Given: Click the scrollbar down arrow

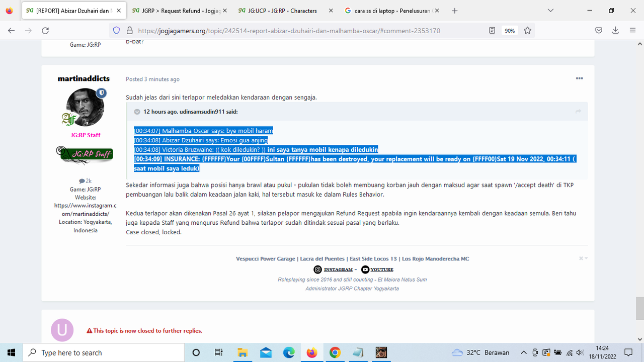Looking at the screenshot, I should point(639,339).
